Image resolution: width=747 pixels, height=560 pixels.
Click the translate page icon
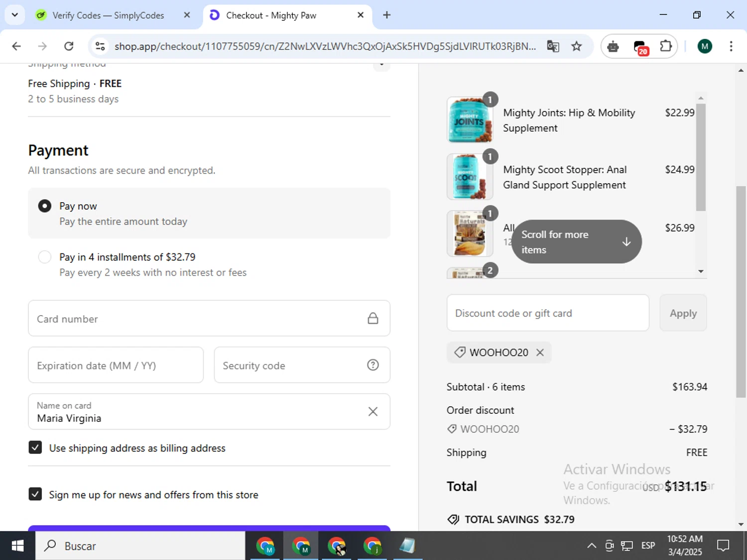(553, 46)
